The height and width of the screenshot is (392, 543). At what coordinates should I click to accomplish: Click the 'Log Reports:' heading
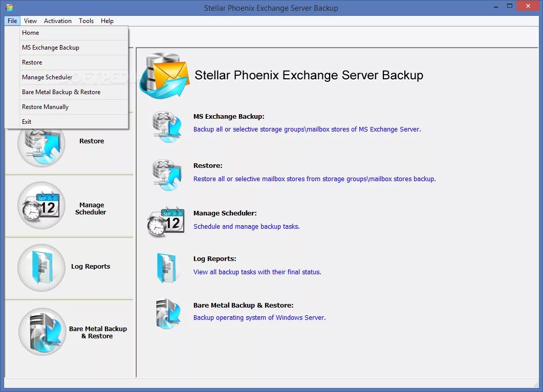point(215,258)
